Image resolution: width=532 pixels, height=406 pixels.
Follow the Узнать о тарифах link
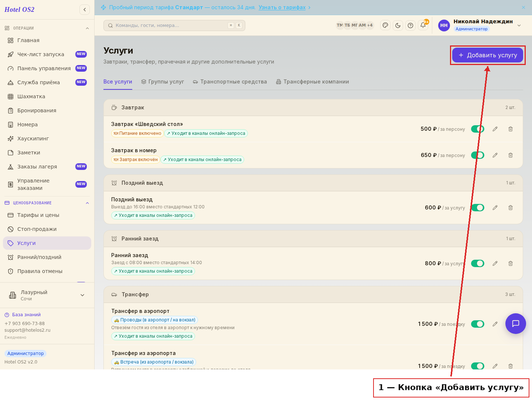point(282,7)
